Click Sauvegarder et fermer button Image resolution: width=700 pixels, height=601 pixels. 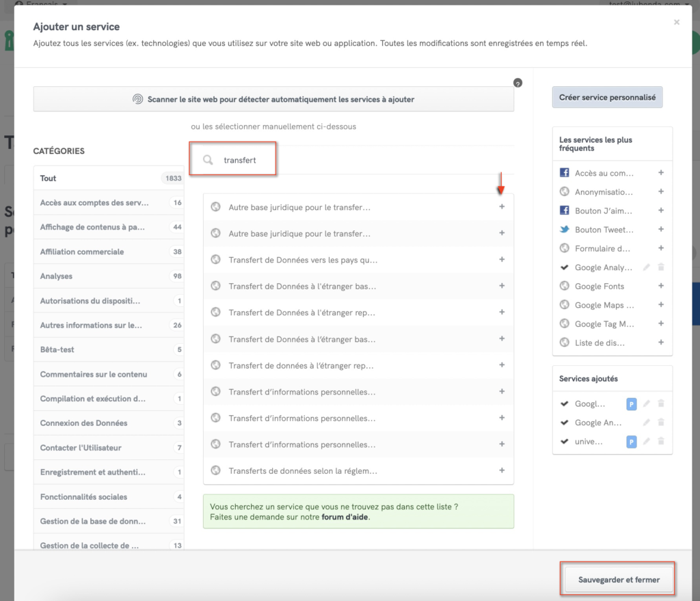click(619, 580)
